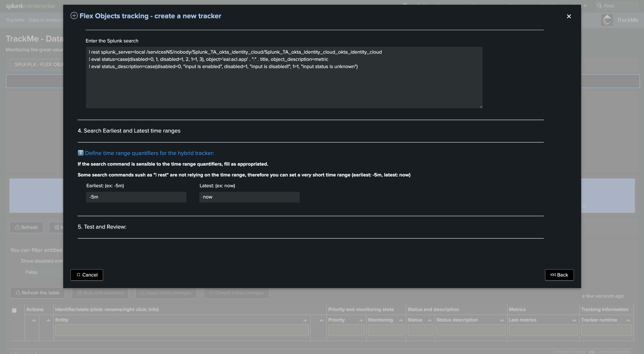This screenshot has height=354, width=644.
Task: Click the TrackMe fox logo icon
Action: (607, 20)
